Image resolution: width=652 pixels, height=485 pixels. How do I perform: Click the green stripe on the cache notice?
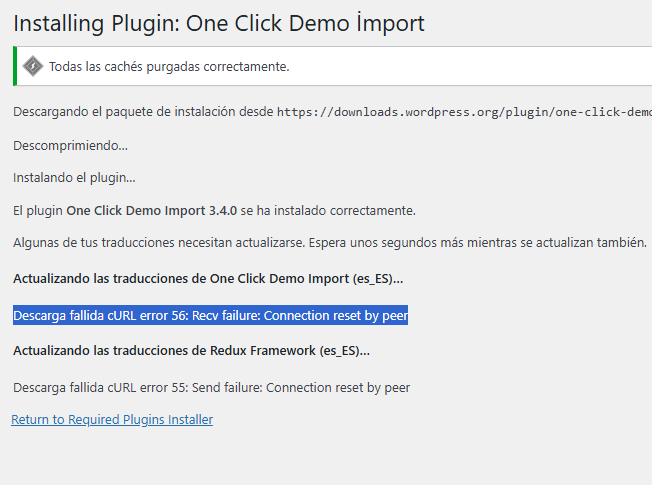(15, 66)
